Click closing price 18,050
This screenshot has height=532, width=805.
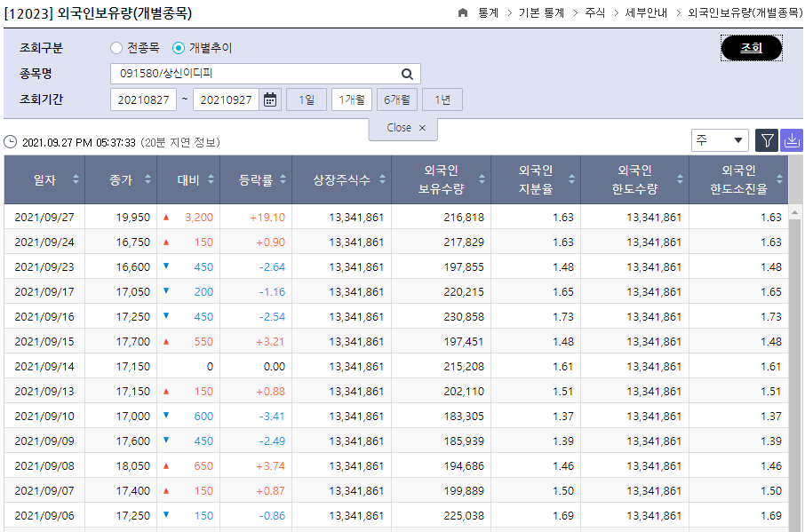pos(133,465)
